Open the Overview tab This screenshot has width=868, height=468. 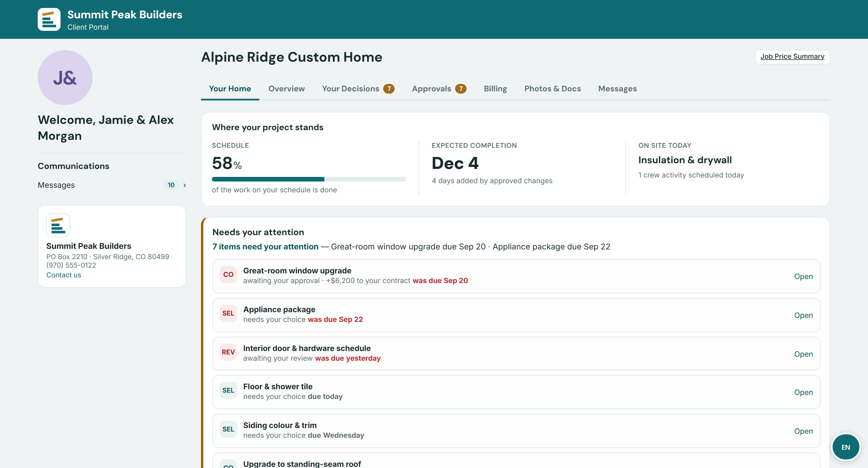click(286, 88)
